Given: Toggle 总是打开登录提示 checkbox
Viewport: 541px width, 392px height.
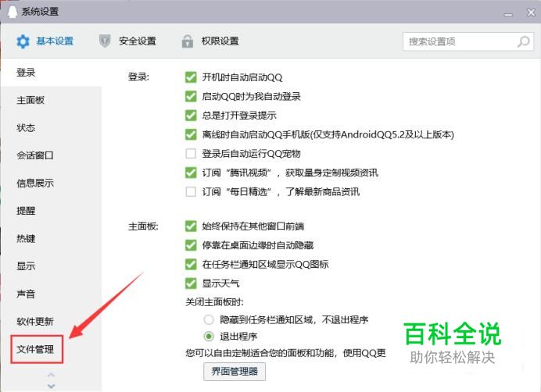Looking at the screenshot, I should click(x=191, y=115).
